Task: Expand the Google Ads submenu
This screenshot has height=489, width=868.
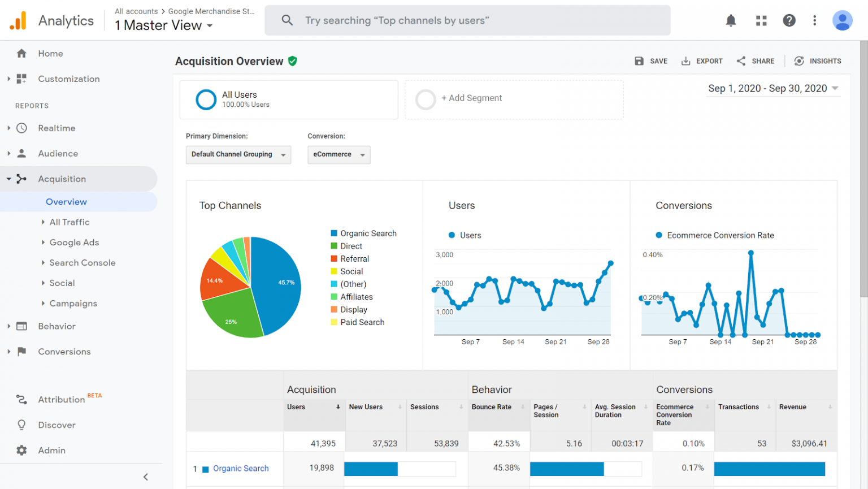Action: tap(44, 243)
